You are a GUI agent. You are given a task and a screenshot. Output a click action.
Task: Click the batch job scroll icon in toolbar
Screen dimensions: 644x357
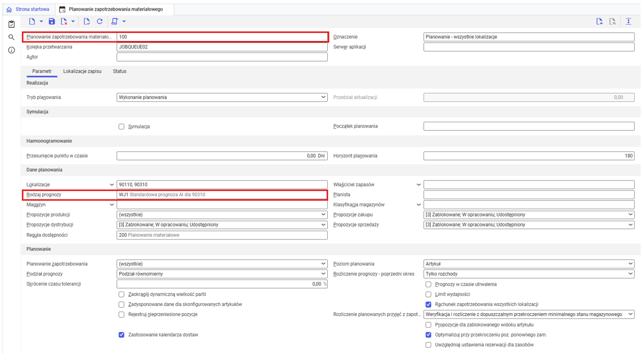[114, 21]
